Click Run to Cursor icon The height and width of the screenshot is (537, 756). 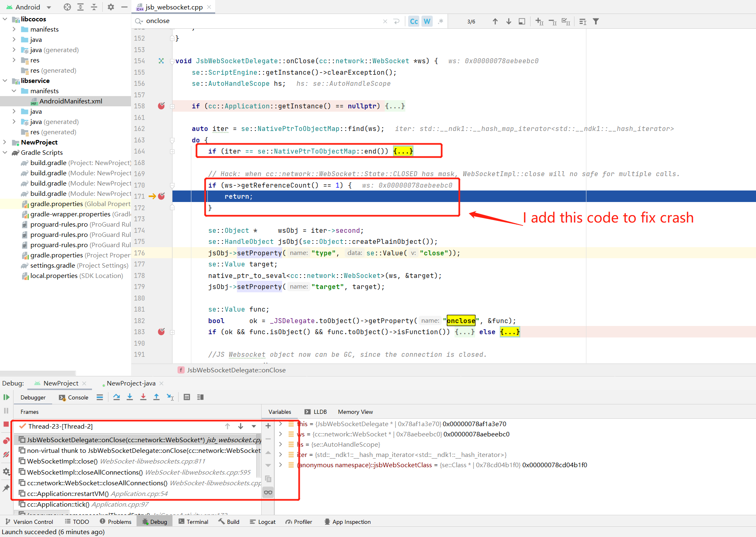170,397
